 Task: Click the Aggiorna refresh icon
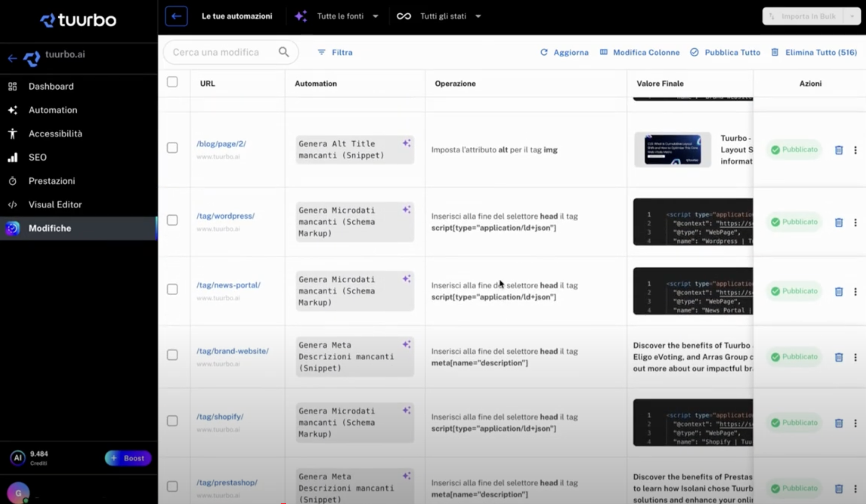click(x=544, y=52)
